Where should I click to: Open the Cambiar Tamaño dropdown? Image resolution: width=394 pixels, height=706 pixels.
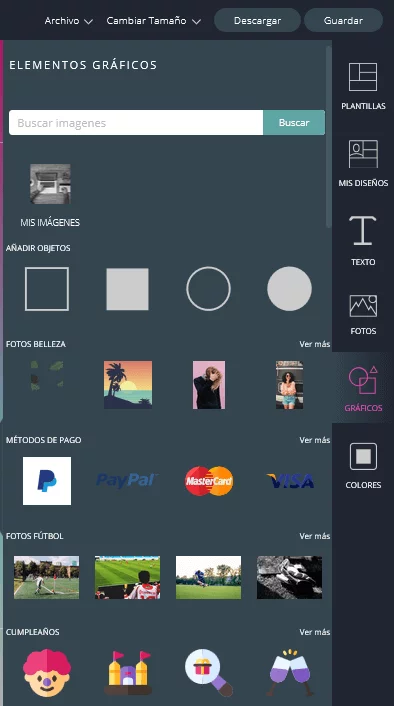(154, 21)
